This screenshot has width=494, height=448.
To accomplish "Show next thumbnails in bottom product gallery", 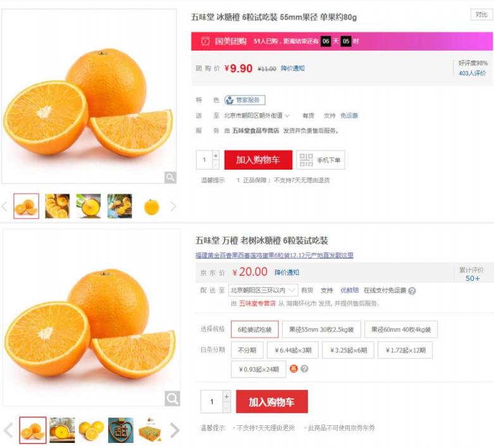I will [x=175, y=430].
